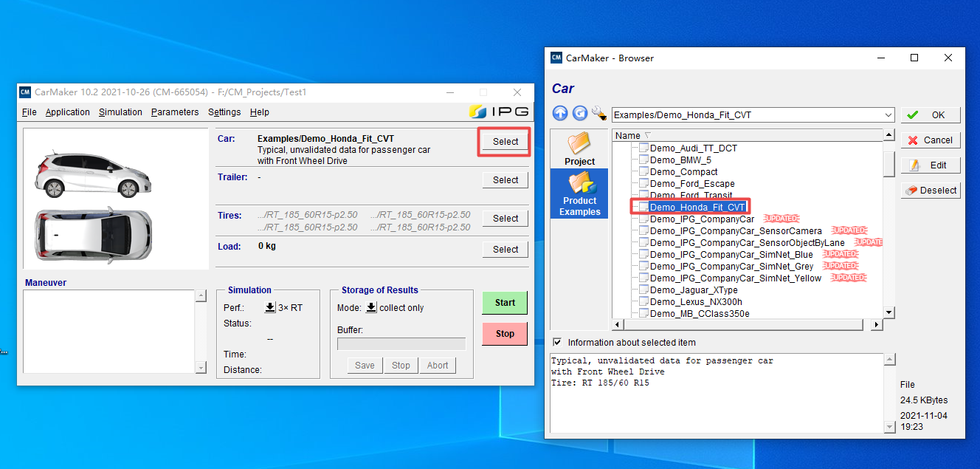
Task: Select Demo_Lexus_NX300h in list
Action: pos(696,301)
